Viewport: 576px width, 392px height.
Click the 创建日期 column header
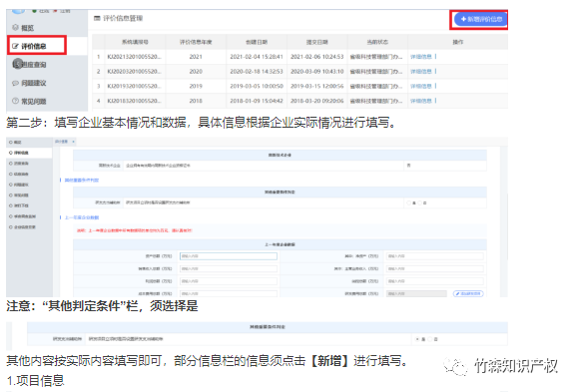point(257,42)
